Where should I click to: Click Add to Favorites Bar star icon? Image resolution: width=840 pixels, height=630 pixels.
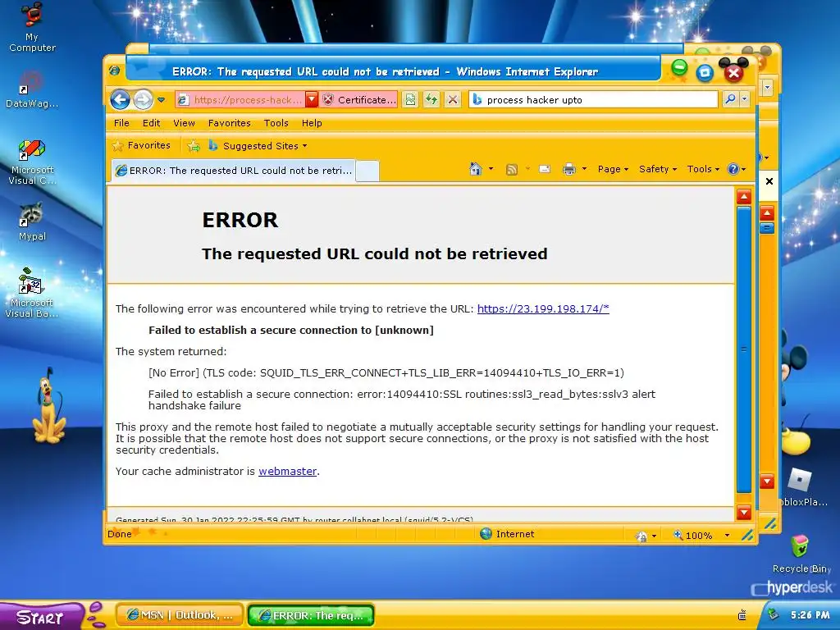pos(194,146)
